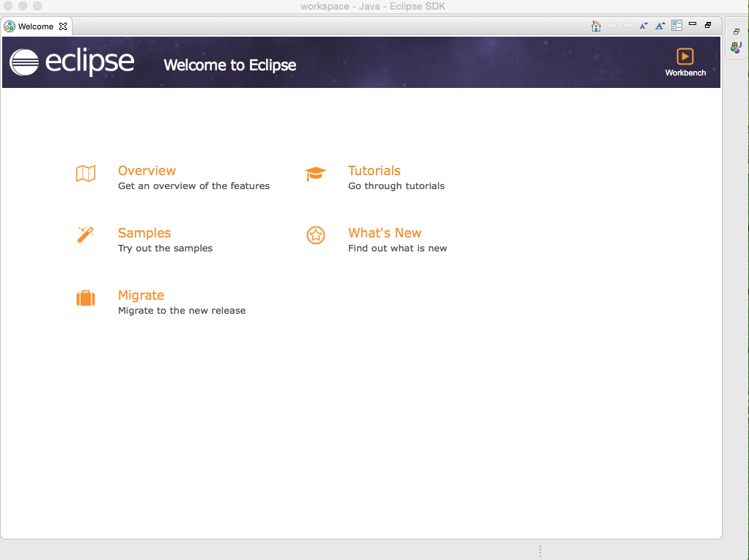Click the Overview map icon
This screenshot has height=560, width=749.
(86, 174)
